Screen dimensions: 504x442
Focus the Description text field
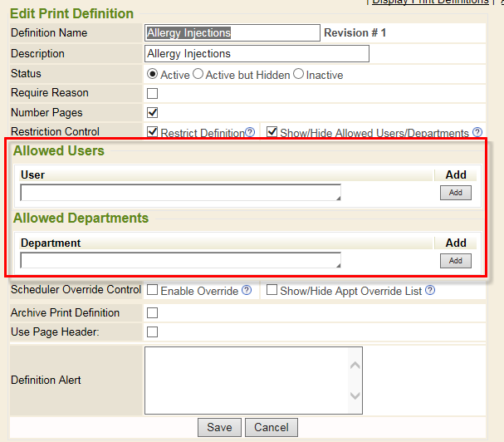coord(257,54)
